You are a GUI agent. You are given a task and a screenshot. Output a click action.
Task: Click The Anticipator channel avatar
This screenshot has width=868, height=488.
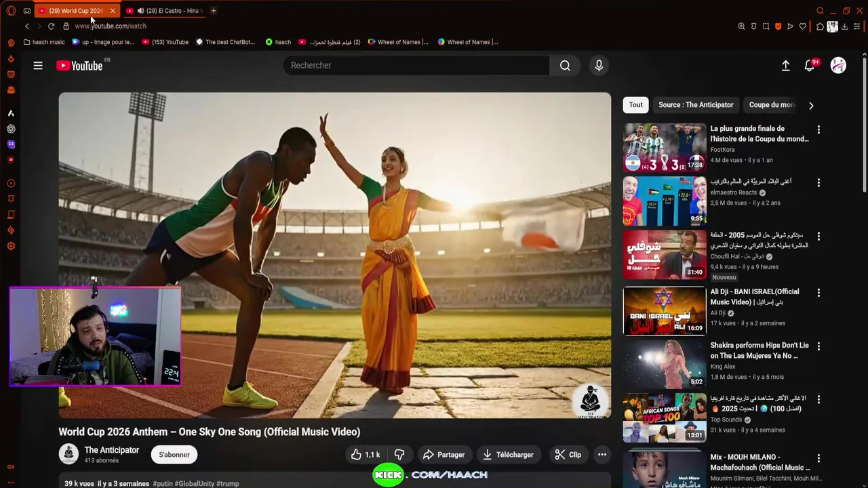click(x=68, y=454)
